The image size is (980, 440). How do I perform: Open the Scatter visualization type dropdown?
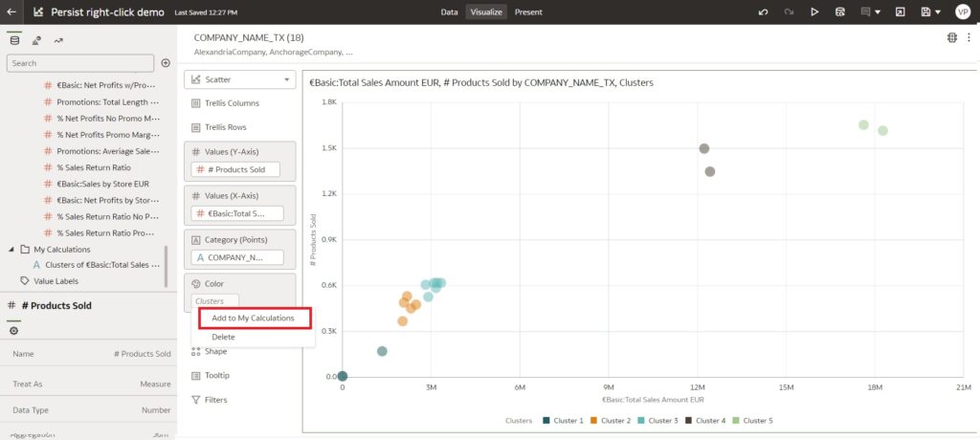pyautogui.click(x=240, y=79)
